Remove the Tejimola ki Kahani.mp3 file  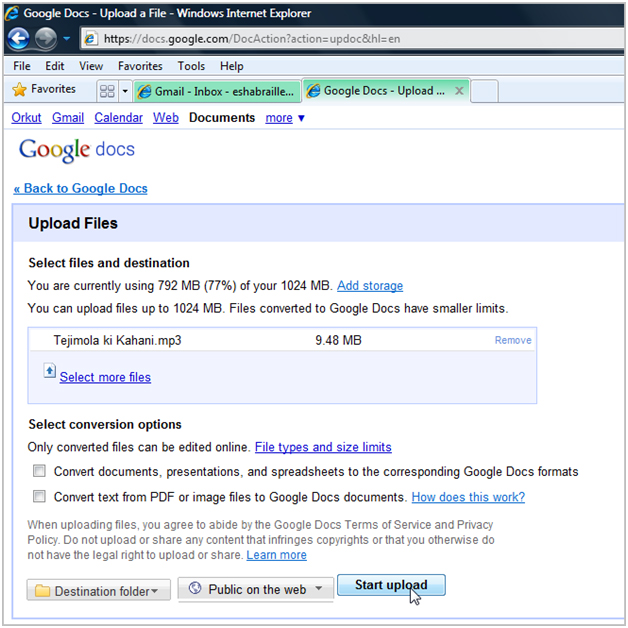coord(513,340)
